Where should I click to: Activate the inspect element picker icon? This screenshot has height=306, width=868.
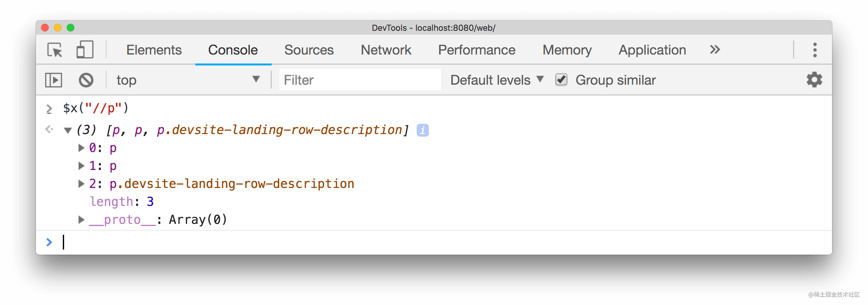point(55,50)
